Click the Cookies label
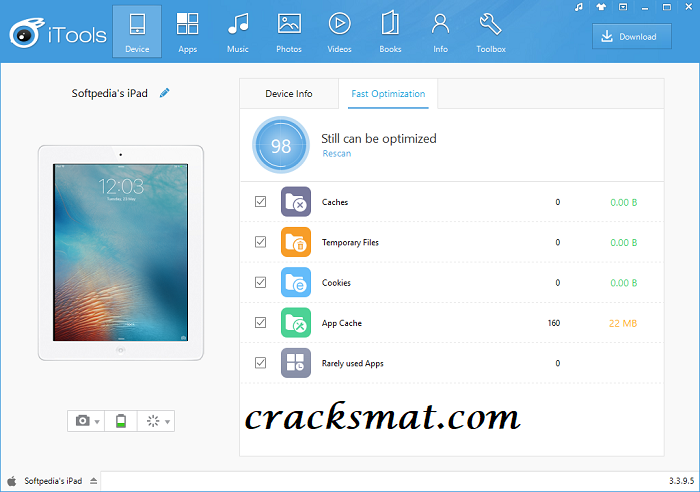 pyautogui.click(x=336, y=283)
